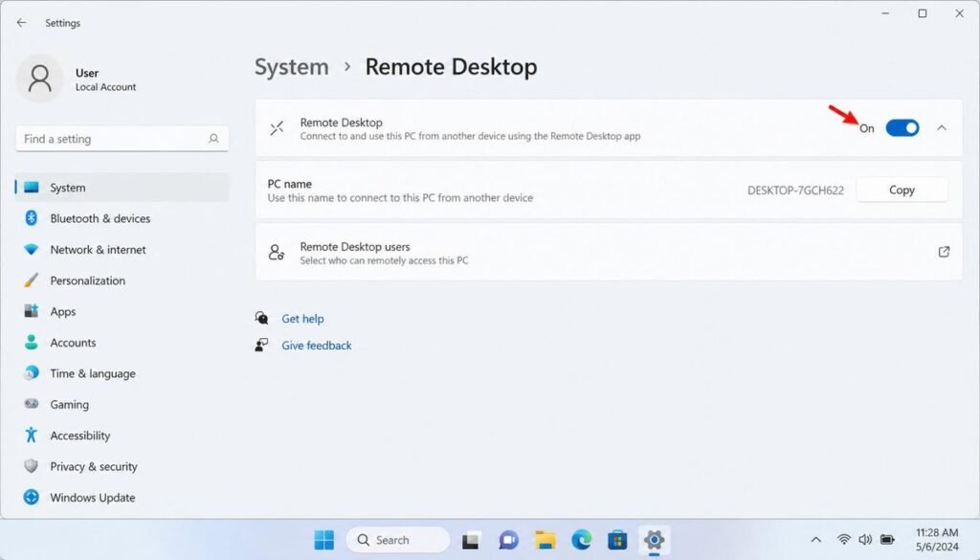Open Task View from the taskbar

coord(471,540)
